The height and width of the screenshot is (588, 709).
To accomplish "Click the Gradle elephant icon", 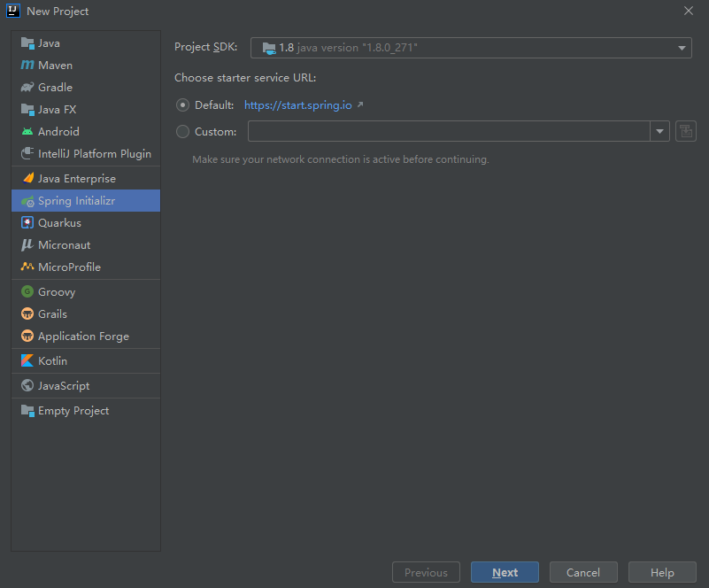I will (27, 88).
